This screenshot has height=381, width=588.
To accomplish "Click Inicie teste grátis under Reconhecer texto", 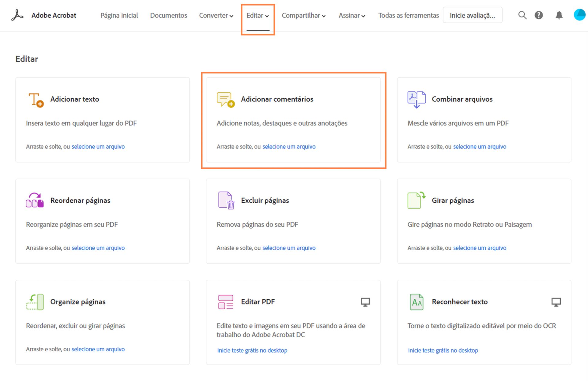I will point(443,350).
